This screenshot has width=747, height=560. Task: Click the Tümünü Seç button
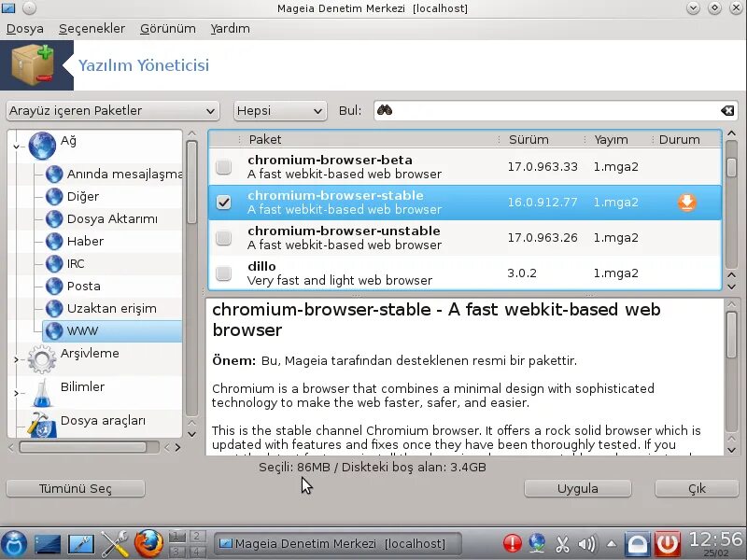tap(76, 488)
